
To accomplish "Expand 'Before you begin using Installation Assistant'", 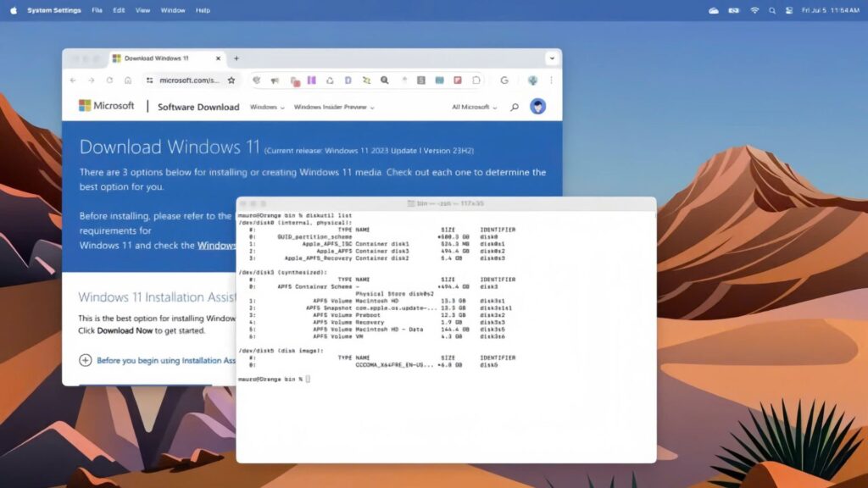I will click(x=85, y=360).
